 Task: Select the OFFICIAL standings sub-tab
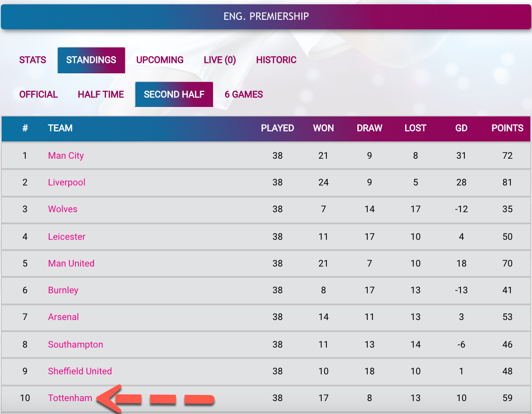tap(38, 94)
